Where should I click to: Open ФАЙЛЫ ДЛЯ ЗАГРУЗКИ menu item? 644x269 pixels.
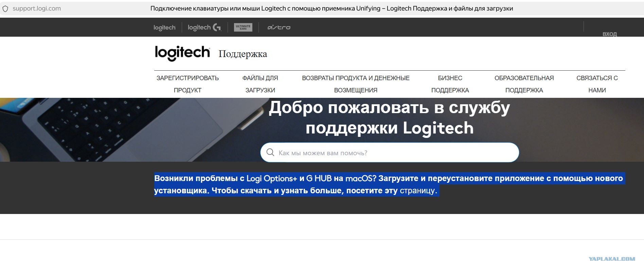click(x=260, y=84)
